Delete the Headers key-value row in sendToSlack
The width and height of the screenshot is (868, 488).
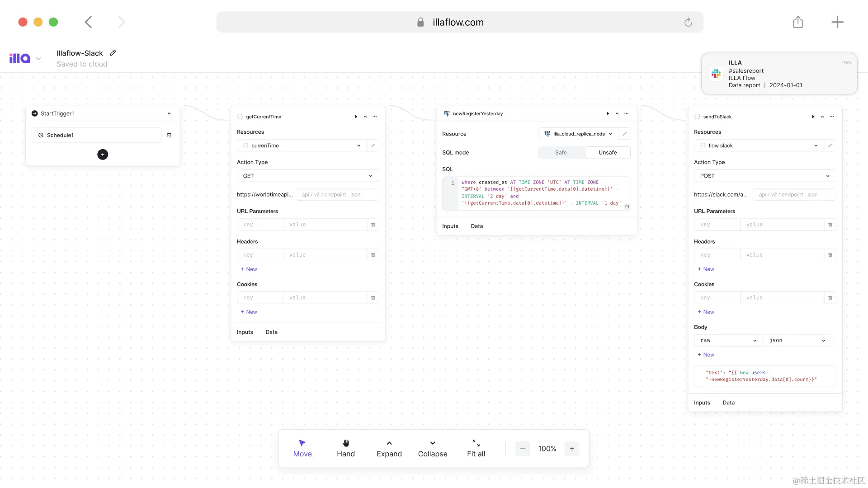point(830,255)
